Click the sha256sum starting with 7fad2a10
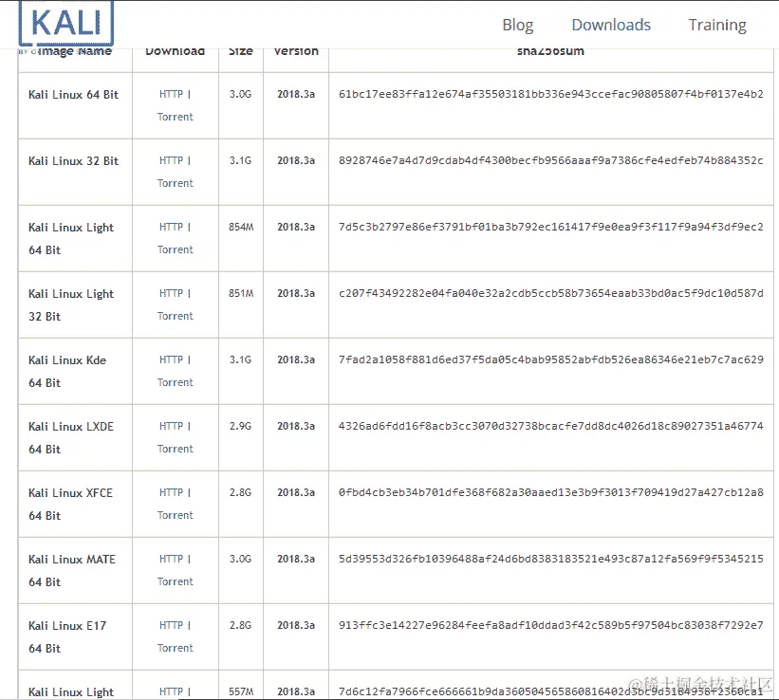 click(x=551, y=359)
